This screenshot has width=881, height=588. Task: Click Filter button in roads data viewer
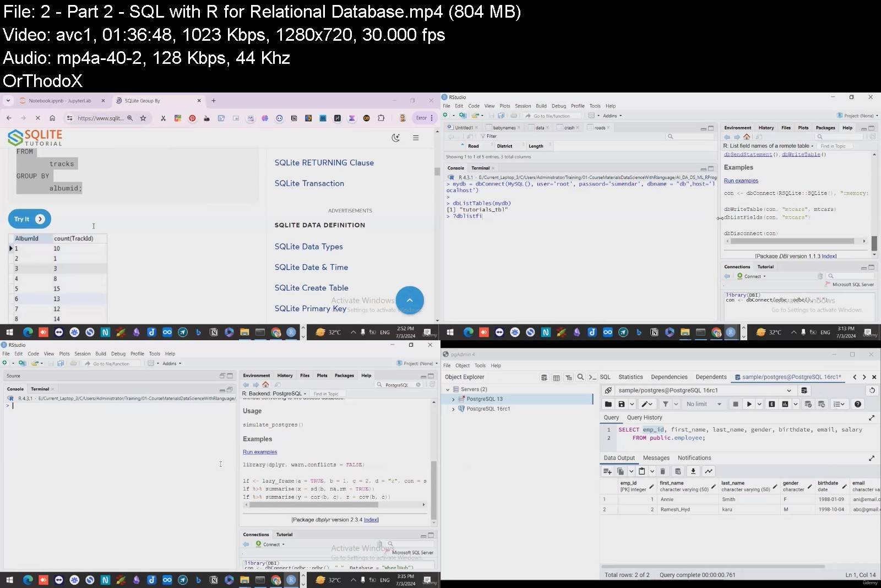coord(488,137)
